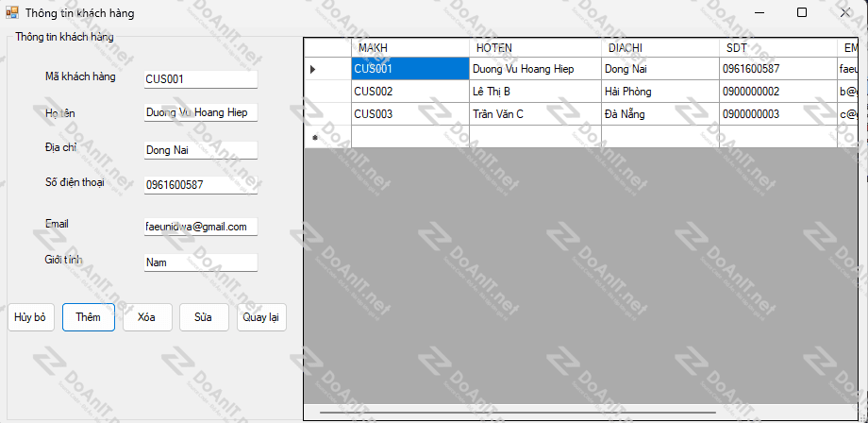Focus the Mã khách hàng input field
This screenshot has width=868, height=423.
200,79
